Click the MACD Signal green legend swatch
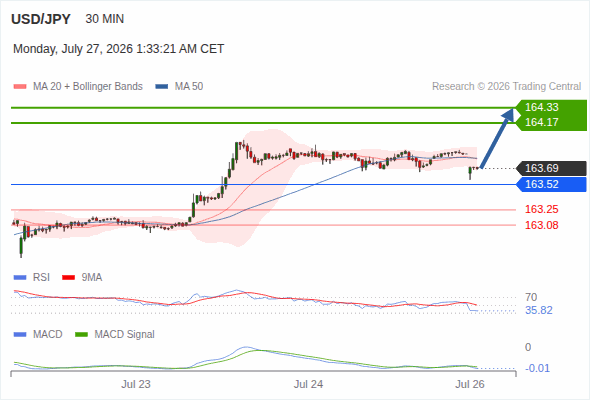This screenshot has height=400, width=590. 81,334
